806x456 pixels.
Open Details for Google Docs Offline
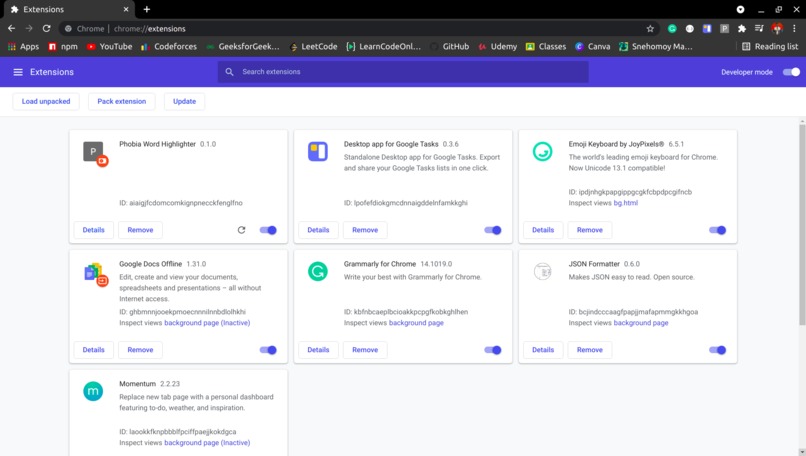click(94, 350)
